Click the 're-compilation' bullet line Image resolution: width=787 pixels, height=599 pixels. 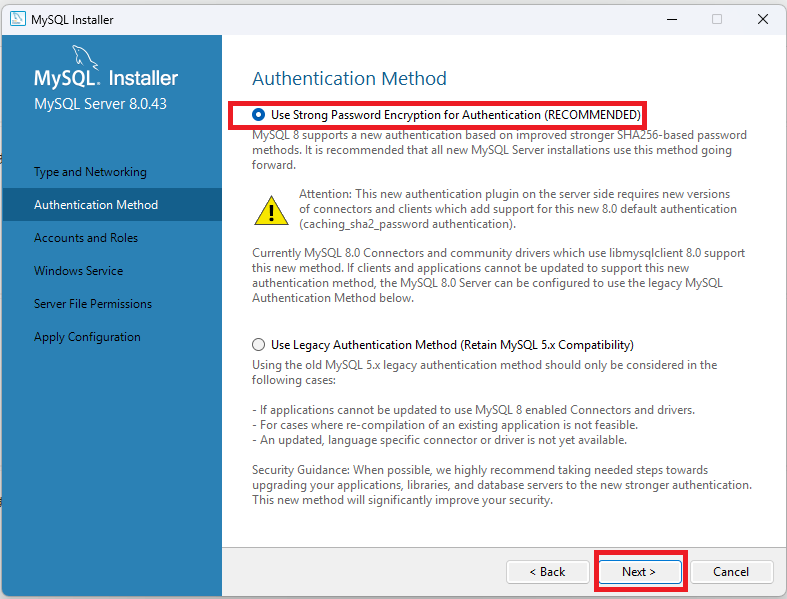(x=445, y=425)
